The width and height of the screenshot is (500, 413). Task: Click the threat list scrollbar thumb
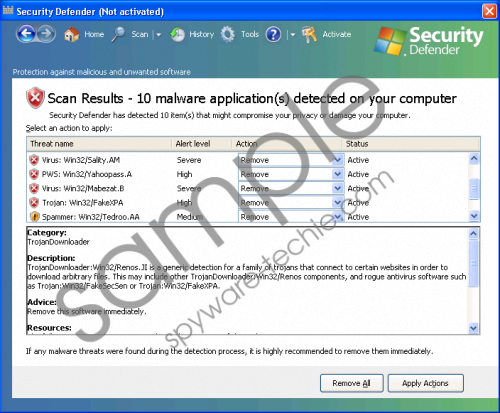474,189
